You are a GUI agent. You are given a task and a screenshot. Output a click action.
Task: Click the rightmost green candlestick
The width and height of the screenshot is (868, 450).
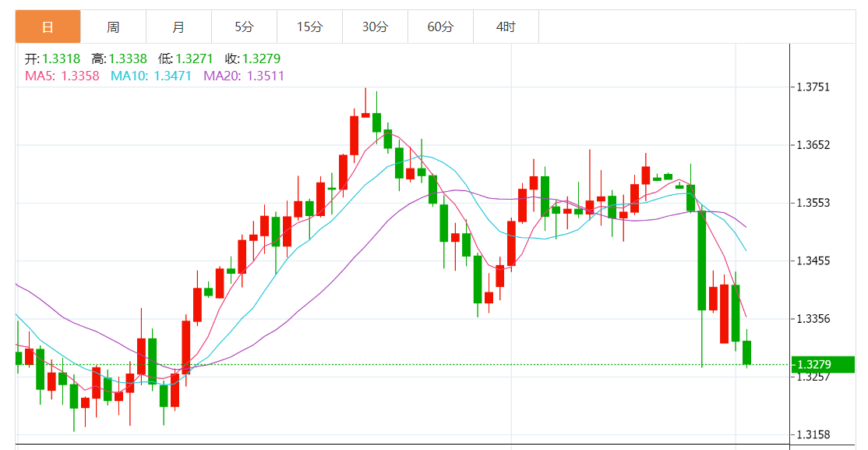pos(746,352)
